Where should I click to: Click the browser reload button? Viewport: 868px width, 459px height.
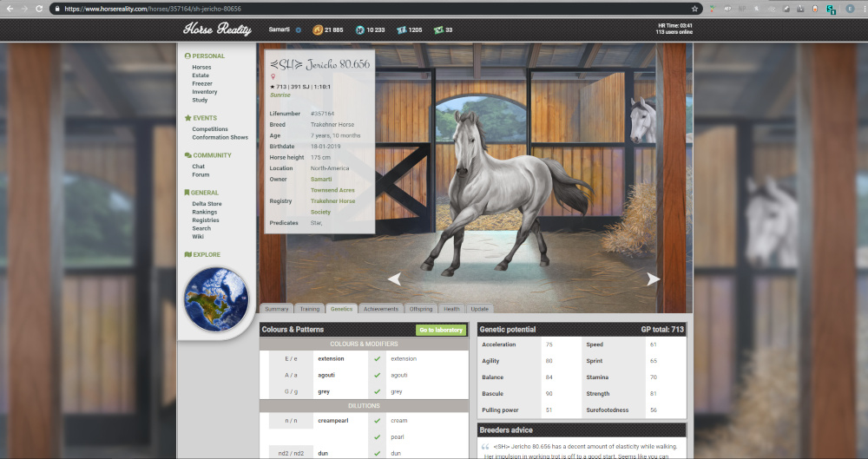(39, 9)
